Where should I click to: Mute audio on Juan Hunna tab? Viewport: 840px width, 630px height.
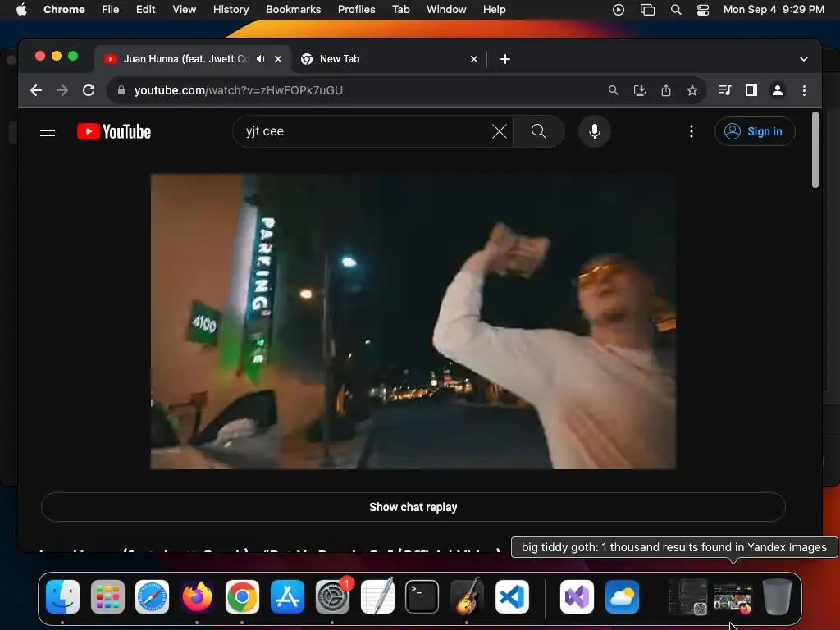pyautogui.click(x=260, y=59)
